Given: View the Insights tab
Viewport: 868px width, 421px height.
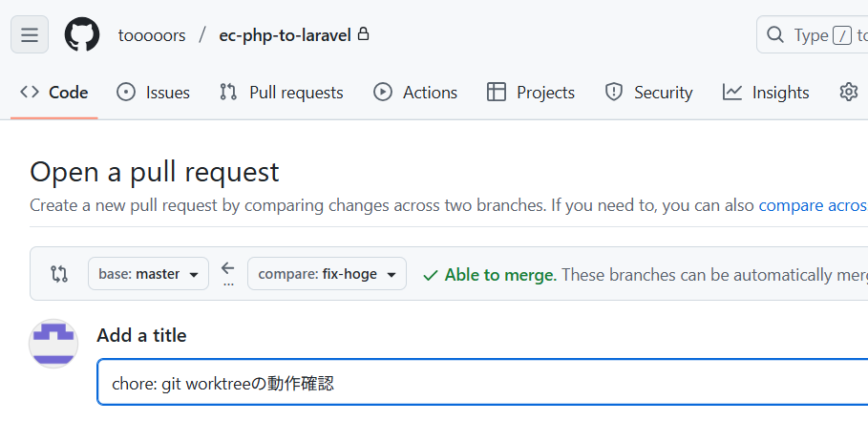Looking at the screenshot, I should (x=766, y=93).
